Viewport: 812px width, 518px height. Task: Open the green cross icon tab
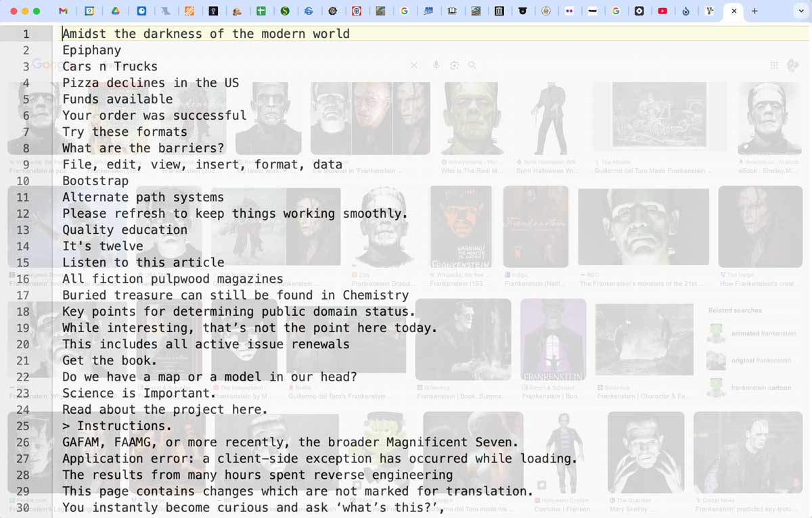pyautogui.click(x=261, y=11)
